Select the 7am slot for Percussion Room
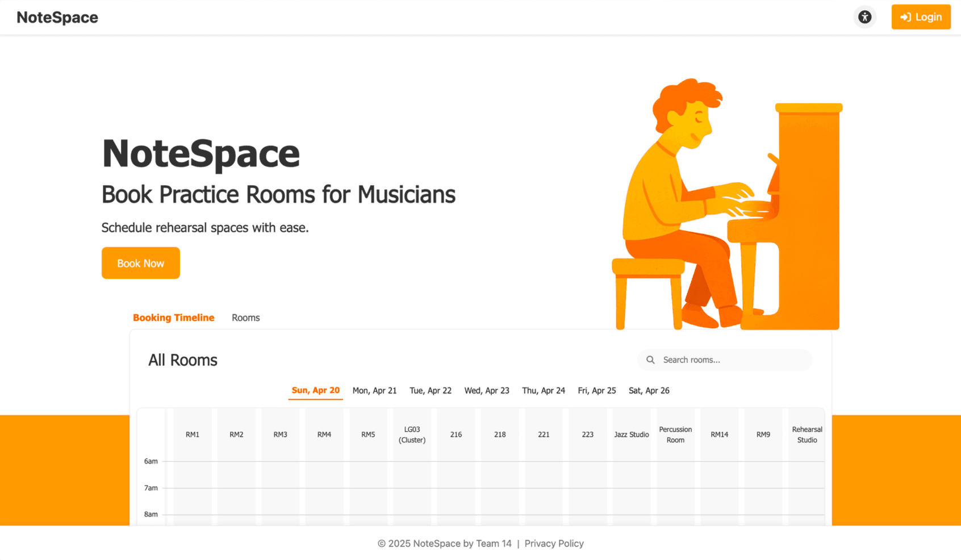This screenshot has height=560, width=961. [675, 502]
